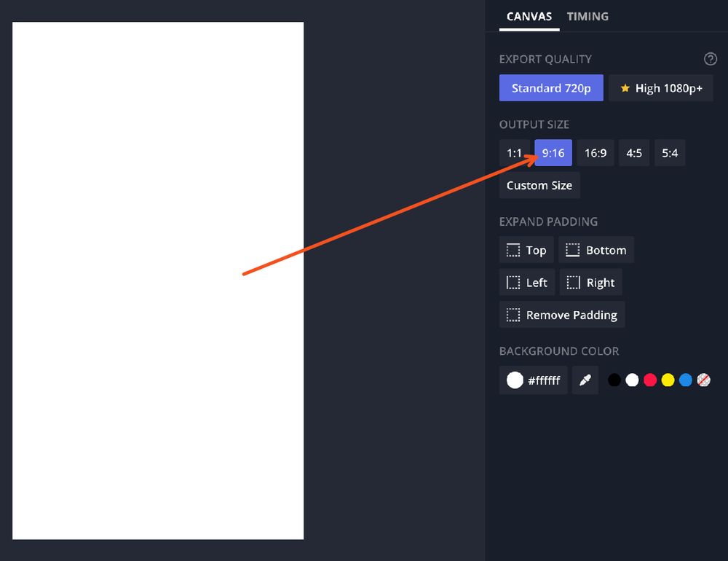728x561 pixels.
Task: Click the Bottom padding dashed-border icon
Action: pos(572,250)
